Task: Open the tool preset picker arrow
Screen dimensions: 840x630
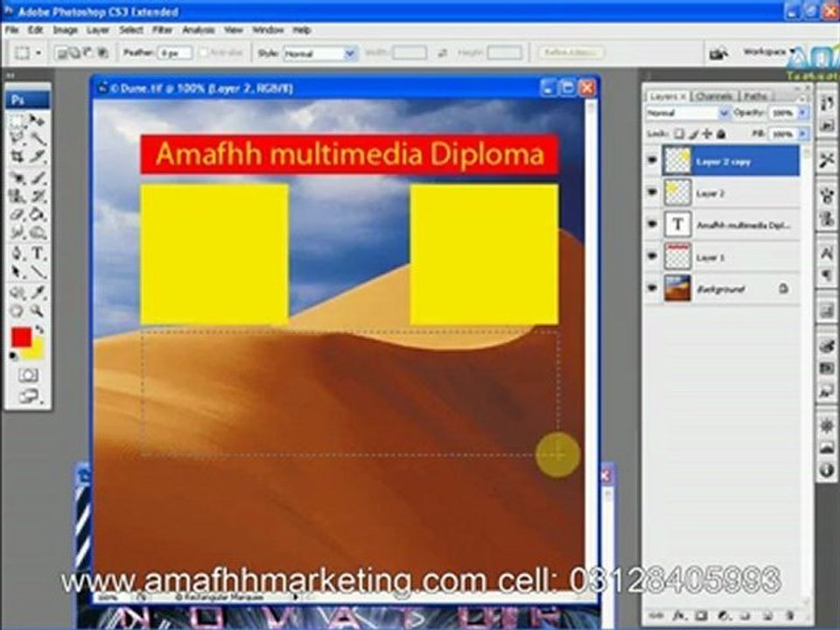Action: click(38, 53)
